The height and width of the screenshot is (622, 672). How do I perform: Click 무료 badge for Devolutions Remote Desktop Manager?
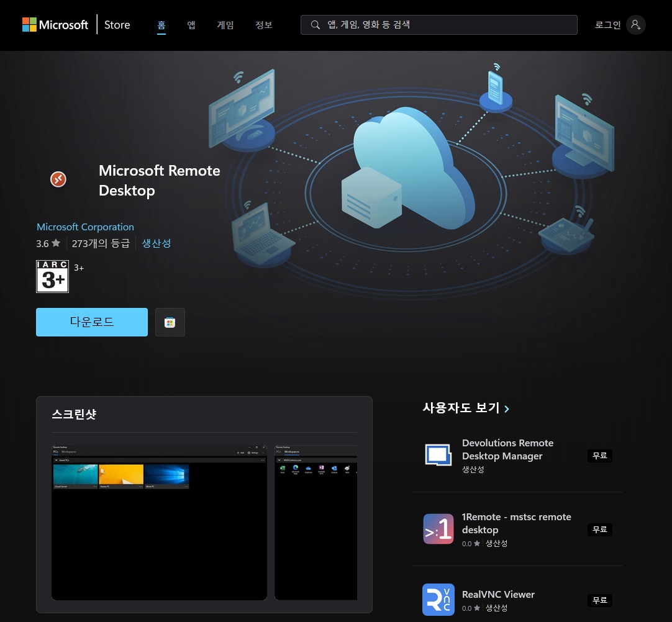(x=599, y=456)
